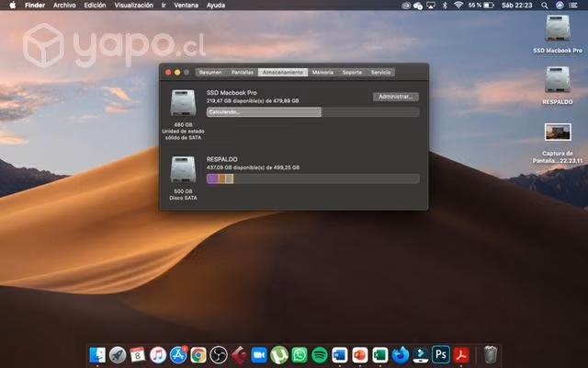
Task: Open App Store with update badge
Action: click(178, 354)
